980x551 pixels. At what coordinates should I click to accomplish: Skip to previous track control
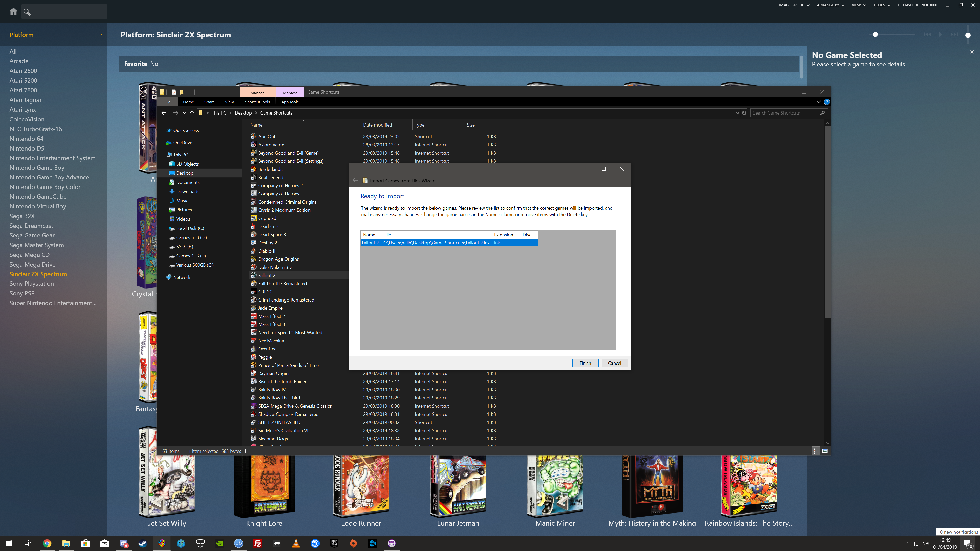pos(927,35)
